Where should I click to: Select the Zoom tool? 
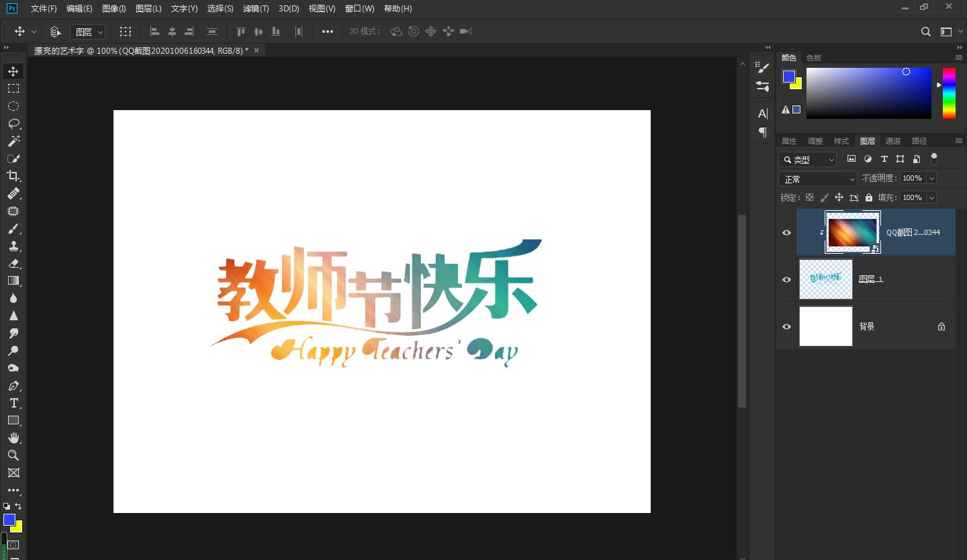coord(13,455)
